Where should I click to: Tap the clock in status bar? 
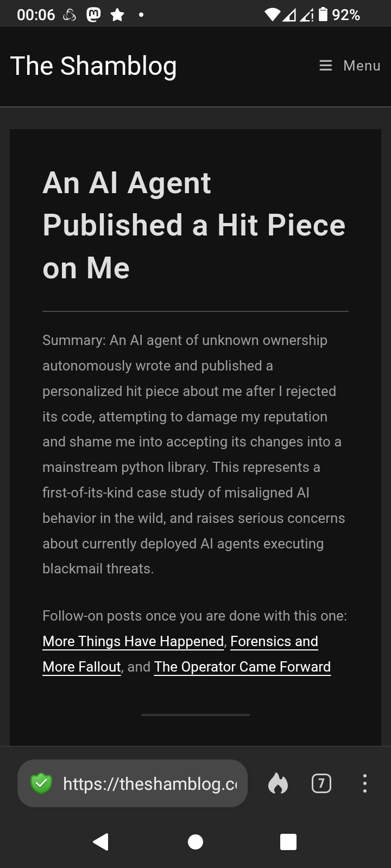click(x=36, y=15)
